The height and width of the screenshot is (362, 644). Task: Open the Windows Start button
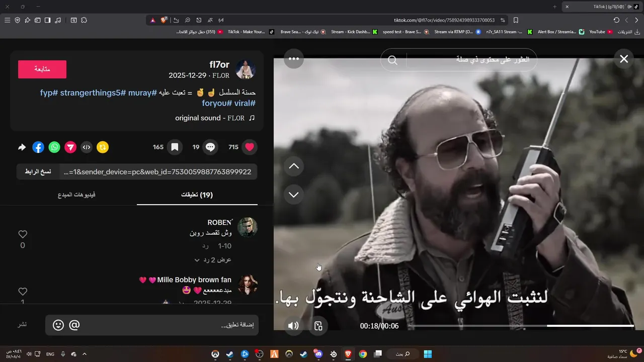[x=428, y=354]
